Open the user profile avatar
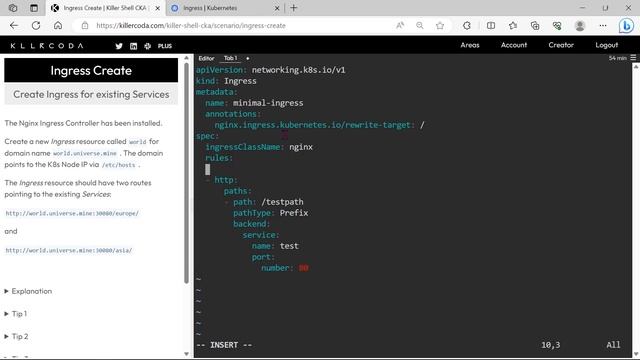 (x=580, y=25)
